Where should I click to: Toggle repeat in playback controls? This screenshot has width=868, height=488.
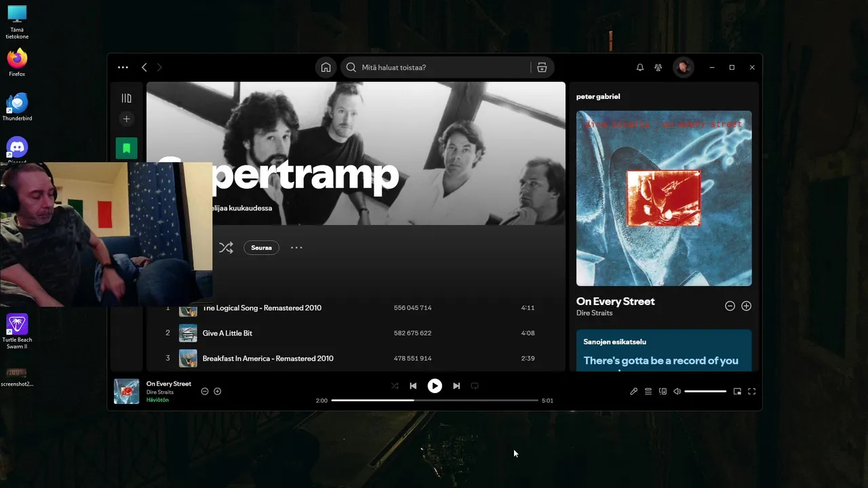click(475, 386)
